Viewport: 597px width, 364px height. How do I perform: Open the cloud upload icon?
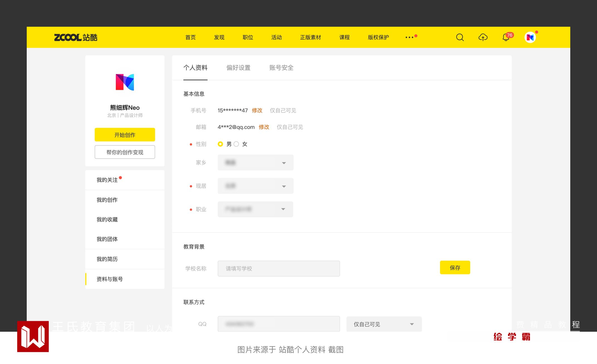[x=483, y=37]
